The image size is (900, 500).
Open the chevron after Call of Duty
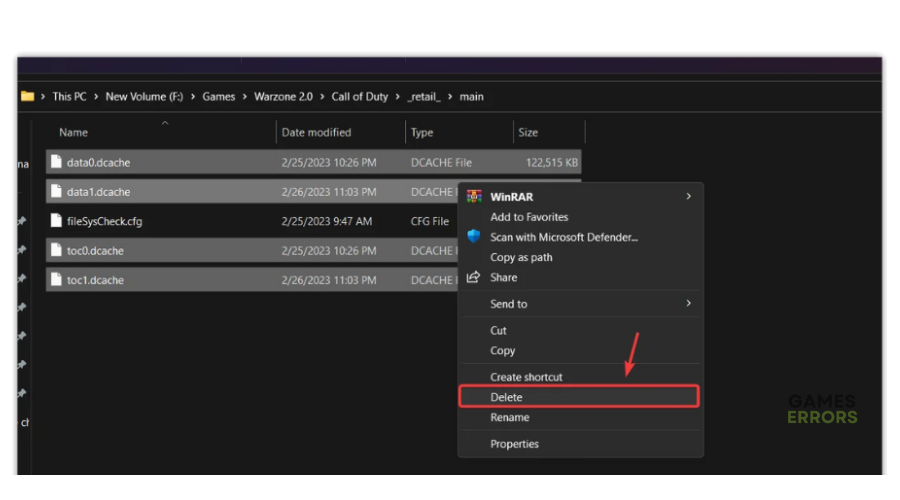[x=397, y=96]
